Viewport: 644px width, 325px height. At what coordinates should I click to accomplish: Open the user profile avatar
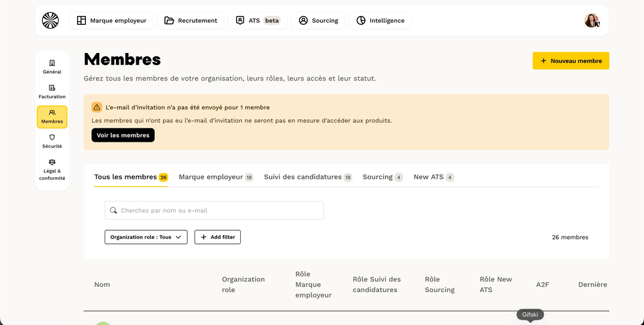[592, 21]
